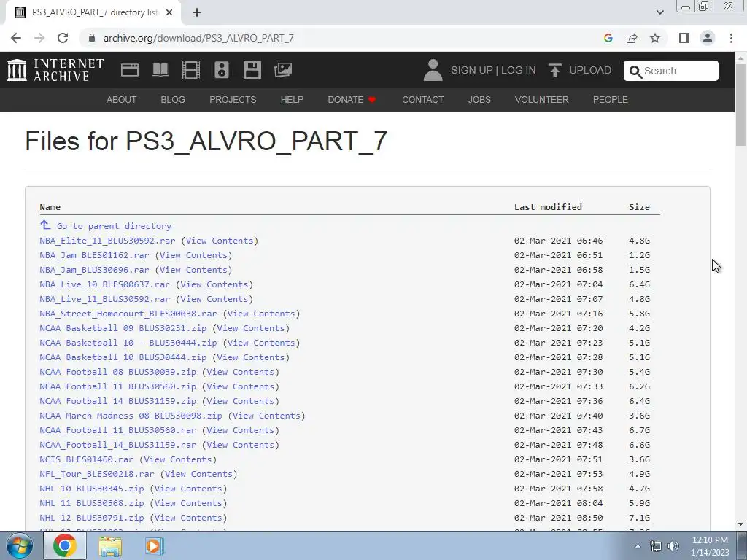
Task: Click the Google icon in address bar
Action: click(x=608, y=38)
